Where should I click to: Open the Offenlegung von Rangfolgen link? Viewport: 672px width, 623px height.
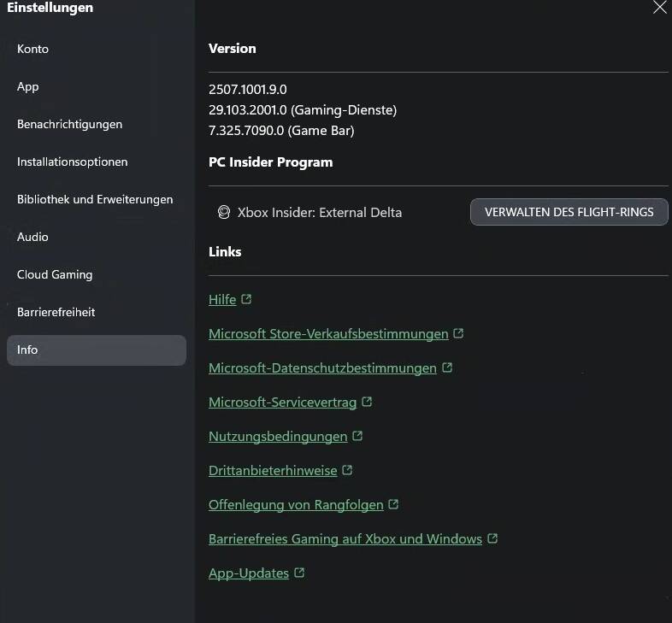click(296, 505)
